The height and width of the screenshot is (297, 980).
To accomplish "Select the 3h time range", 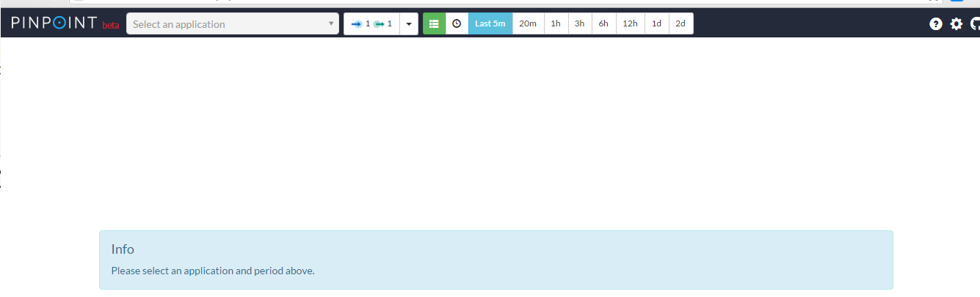I will pyautogui.click(x=580, y=24).
